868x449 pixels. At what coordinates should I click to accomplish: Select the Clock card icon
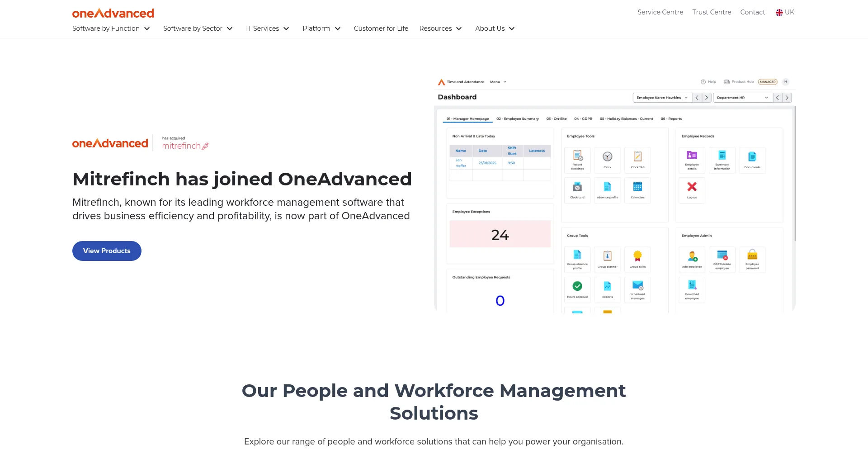point(577,190)
